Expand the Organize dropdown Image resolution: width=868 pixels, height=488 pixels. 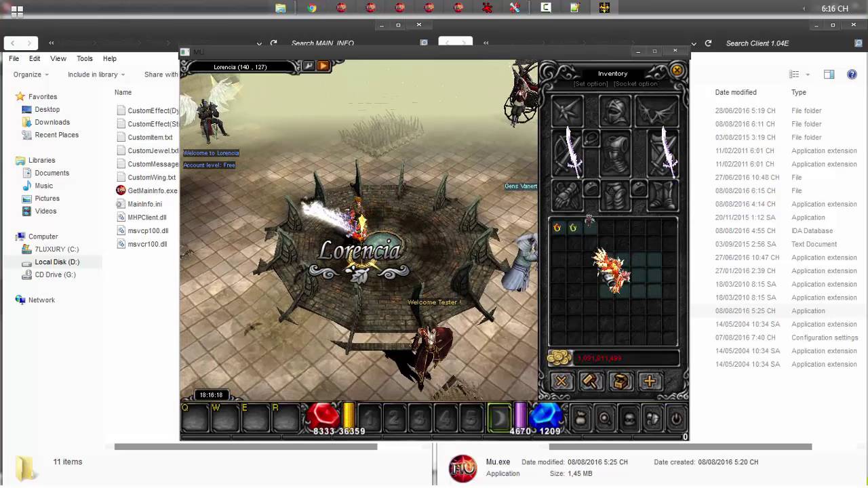[31, 75]
